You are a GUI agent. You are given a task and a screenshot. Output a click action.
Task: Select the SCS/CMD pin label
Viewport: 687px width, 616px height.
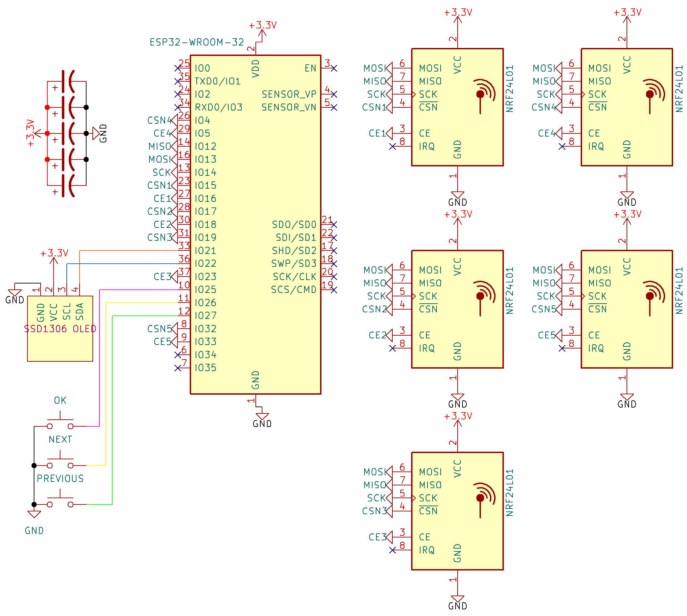(294, 290)
